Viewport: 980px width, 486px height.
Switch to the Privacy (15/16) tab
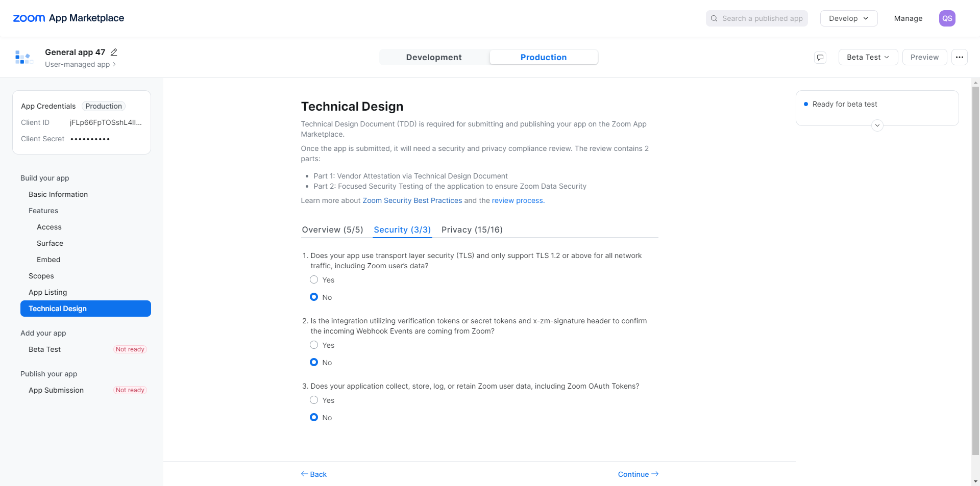click(472, 230)
